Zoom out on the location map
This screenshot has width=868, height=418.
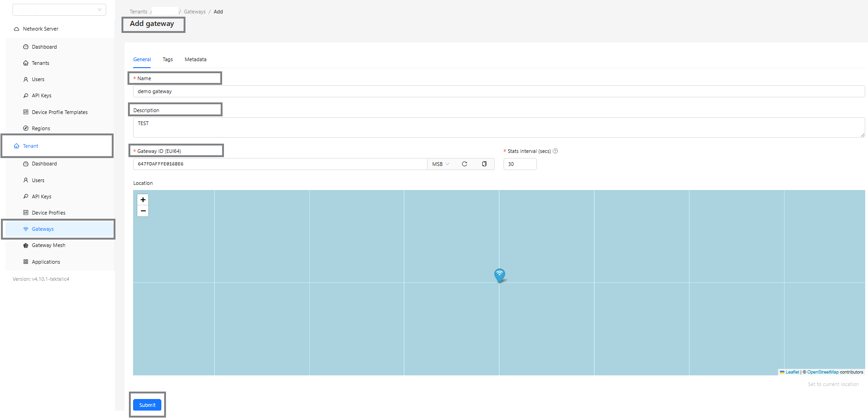point(143,211)
